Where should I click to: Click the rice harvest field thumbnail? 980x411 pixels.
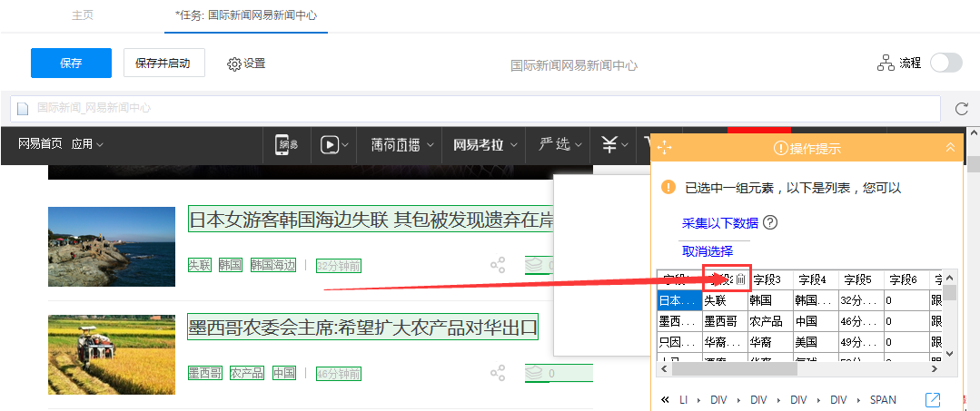click(x=112, y=355)
